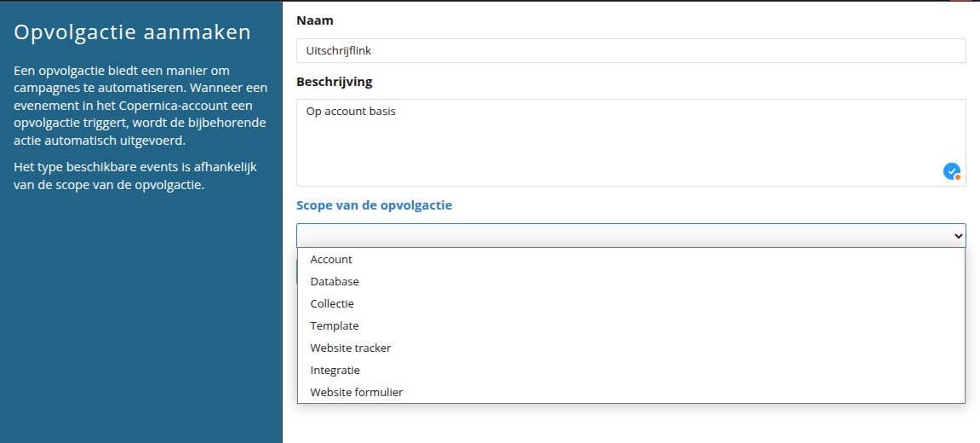Screen dimensions: 980x443
Task: Click the grammar check icon in Beschrijving field
Action: pyautogui.click(x=951, y=171)
